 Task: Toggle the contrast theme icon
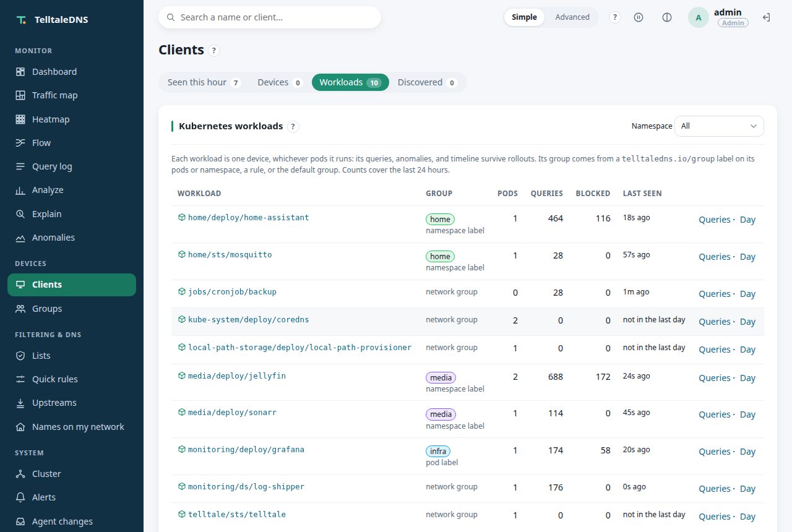667,17
